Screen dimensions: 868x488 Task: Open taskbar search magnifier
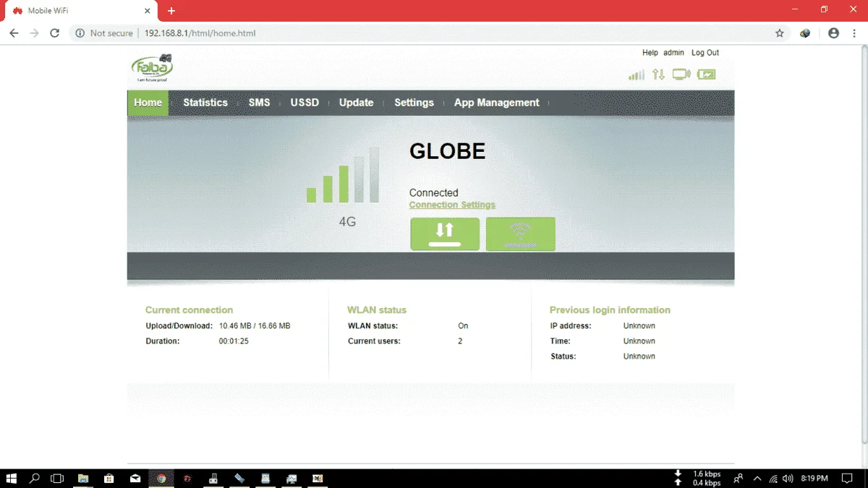pyautogui.click(x=34, y=478)
